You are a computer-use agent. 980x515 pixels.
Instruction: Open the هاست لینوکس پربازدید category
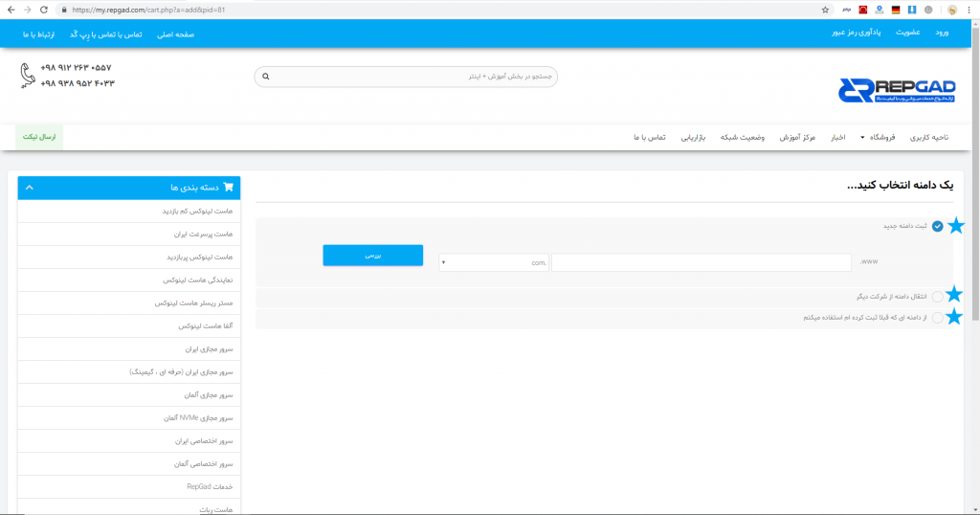click(x=129, y=257)
